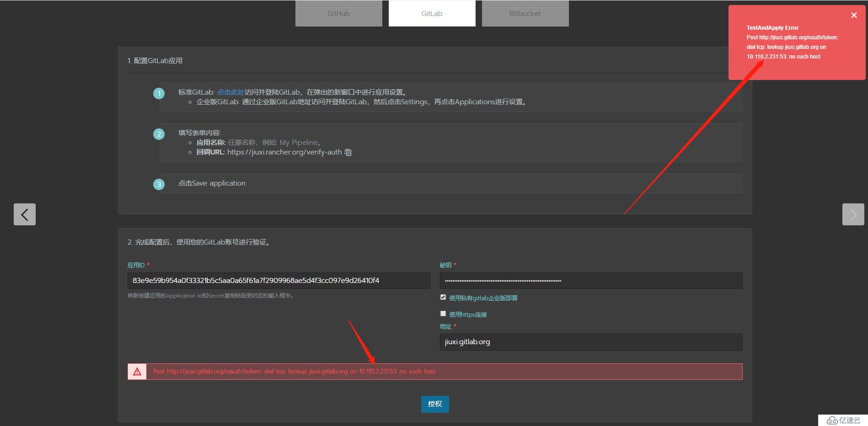Click the 授权 authorize button
The width and height of the screenshot is (868, 426).
coord(435,404)
